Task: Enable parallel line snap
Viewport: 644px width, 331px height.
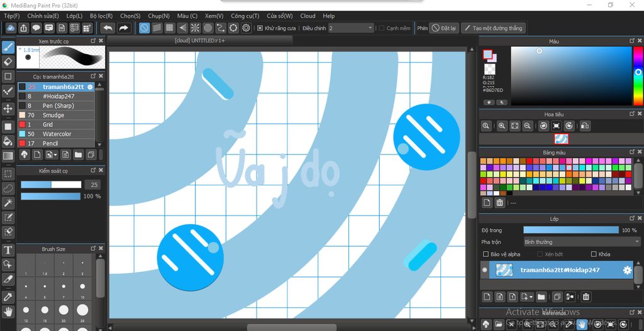Action: click(157, 28)
